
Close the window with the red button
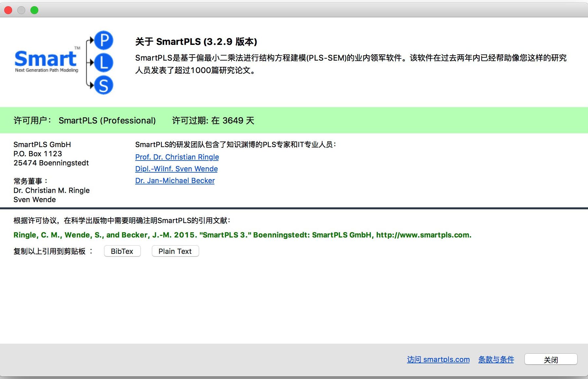click(x=8, y=10)
